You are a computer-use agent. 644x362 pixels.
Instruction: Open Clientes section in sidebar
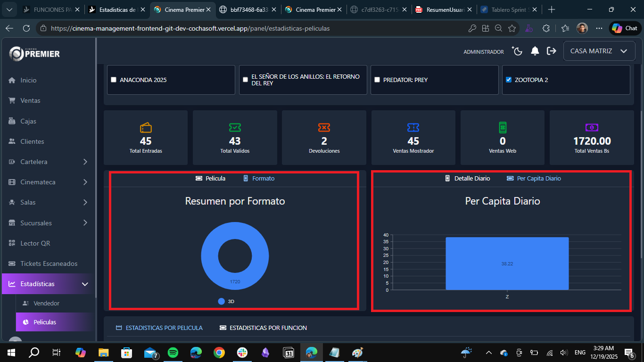(x=32, y=141)
